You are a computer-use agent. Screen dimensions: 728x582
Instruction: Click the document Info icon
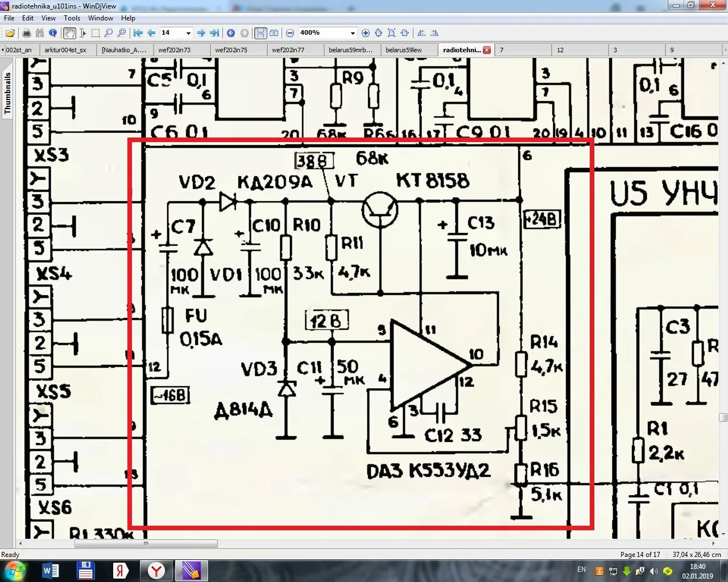pos(53,33)
